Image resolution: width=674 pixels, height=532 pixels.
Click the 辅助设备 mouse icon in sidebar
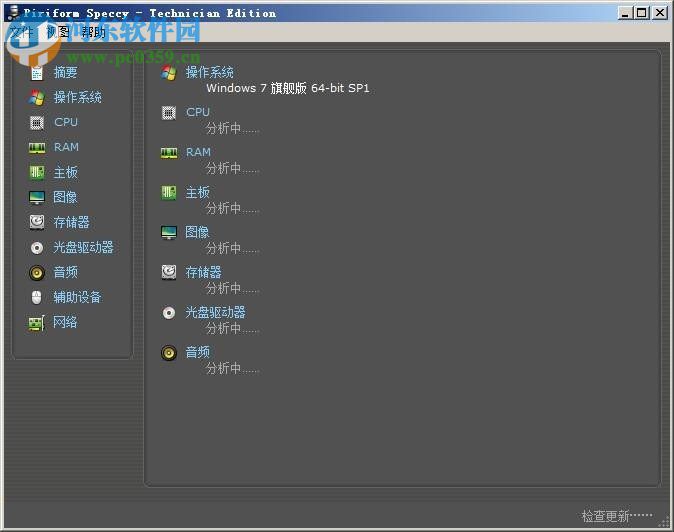[x=37, y=297]
